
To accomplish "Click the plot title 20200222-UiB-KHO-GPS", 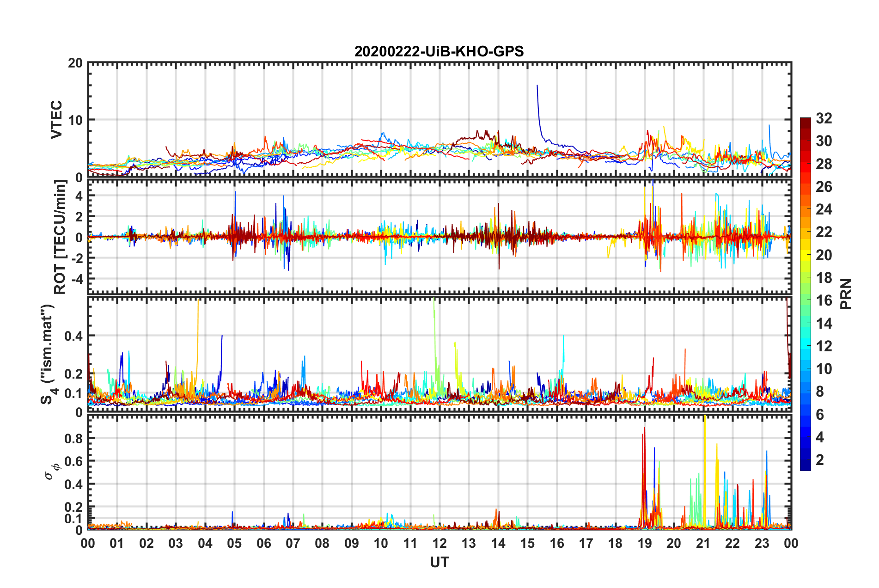I will pos(439,51).
